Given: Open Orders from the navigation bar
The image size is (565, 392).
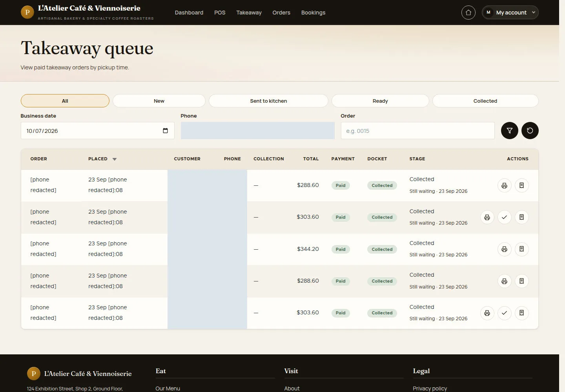Looking at the screenshot, I should point(281,13).
